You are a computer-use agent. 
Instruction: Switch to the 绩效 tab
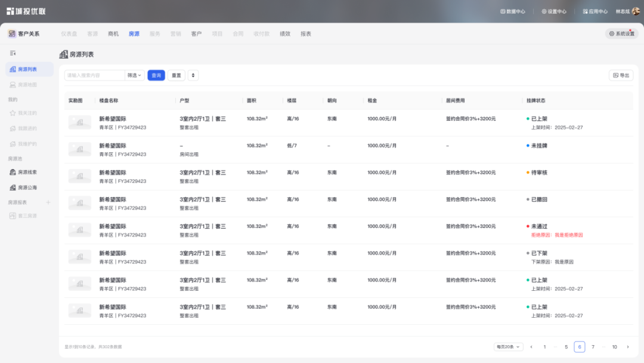[285, 34]
